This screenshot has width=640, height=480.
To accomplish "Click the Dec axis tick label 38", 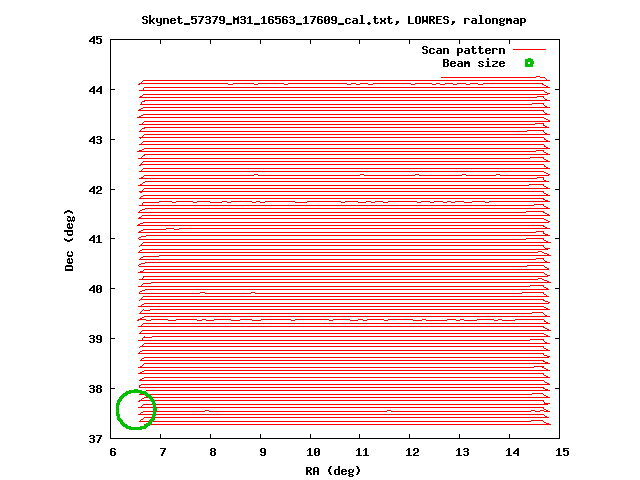I will [x=95, y=389].
